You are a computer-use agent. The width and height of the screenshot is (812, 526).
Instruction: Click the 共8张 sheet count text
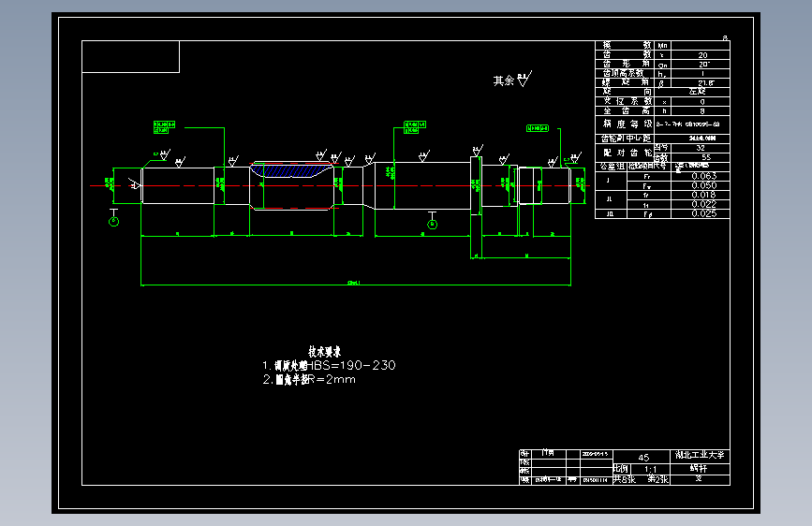click(624, 479)
